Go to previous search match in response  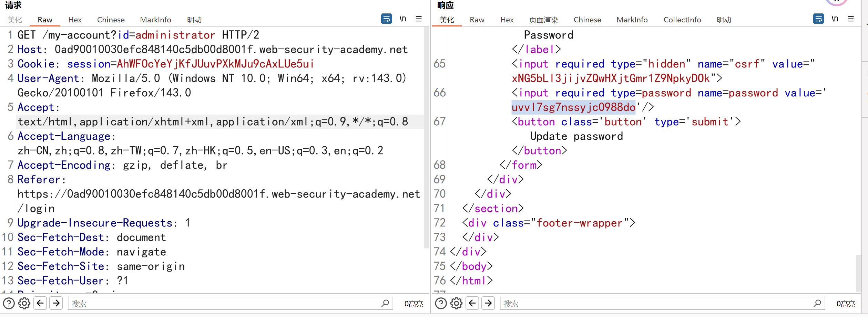point(472,303)
